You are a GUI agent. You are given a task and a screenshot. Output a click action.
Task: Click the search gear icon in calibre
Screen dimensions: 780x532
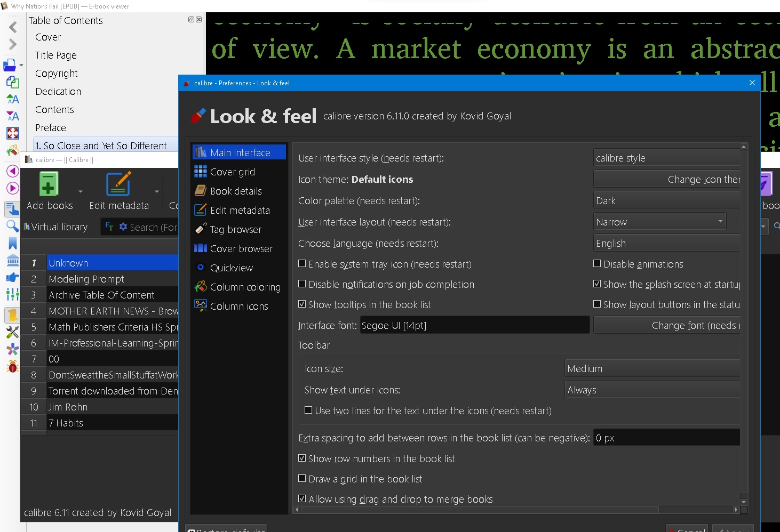tap(123, 227)
